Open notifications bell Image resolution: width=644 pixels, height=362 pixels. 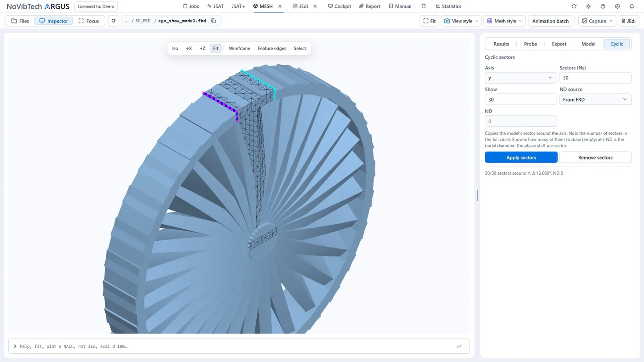pyautogui.click(x=632, y=6)
